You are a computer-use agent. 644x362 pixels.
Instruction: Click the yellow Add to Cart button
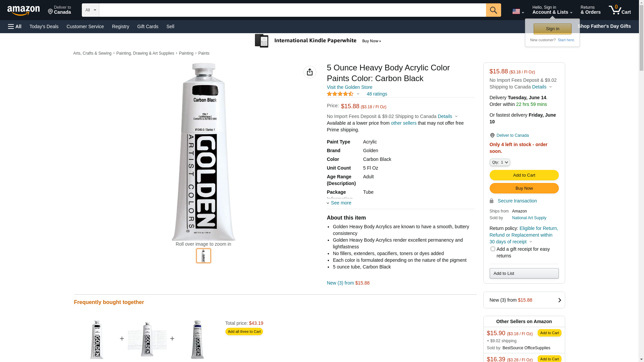[x=524, y=175]
